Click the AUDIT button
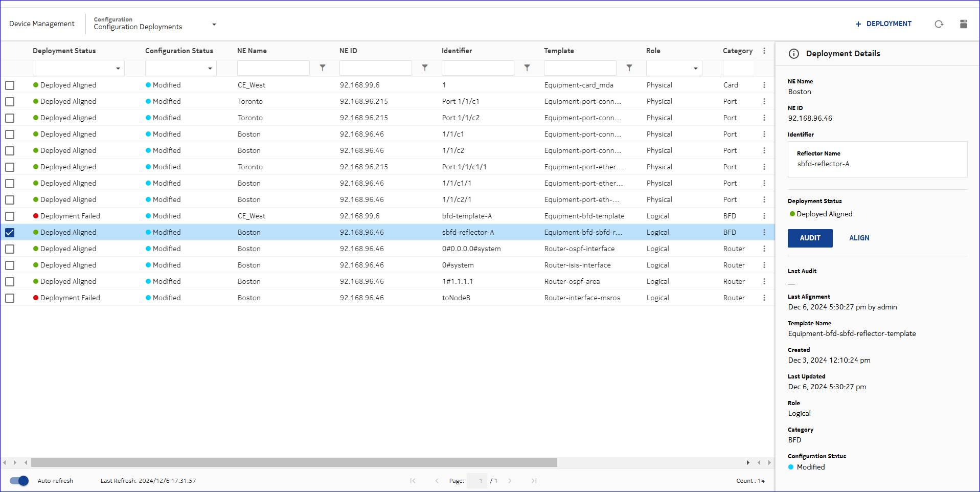 coord(810,238)
